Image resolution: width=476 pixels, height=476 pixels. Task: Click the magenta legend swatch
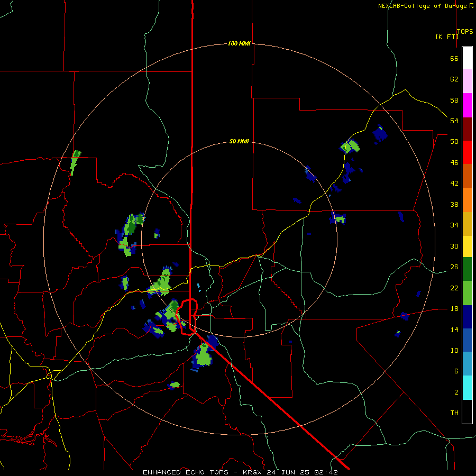coord(467,105)
